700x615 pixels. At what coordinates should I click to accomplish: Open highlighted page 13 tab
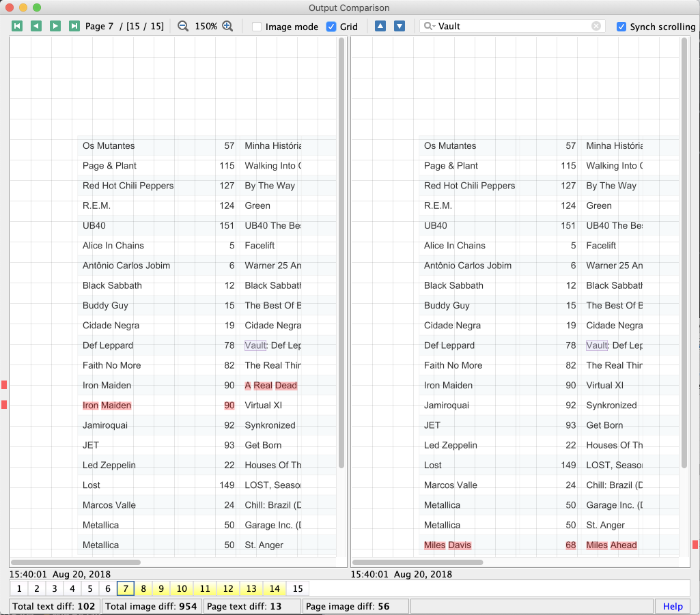click(251, 588)
